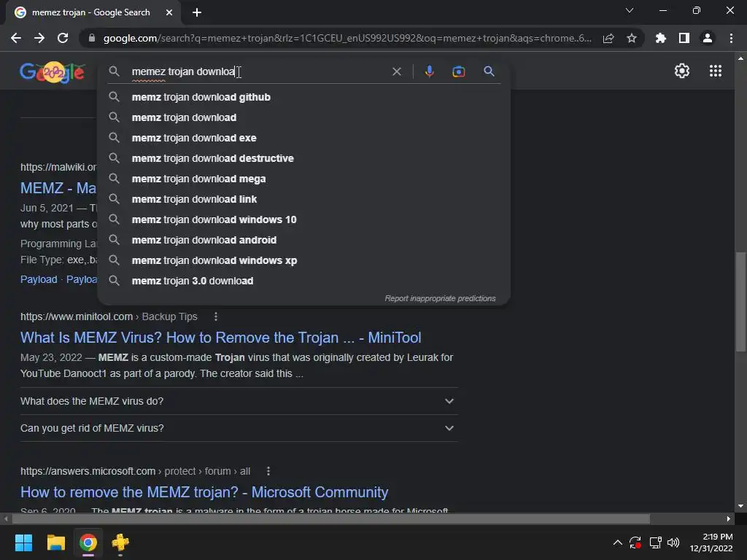Click the scroll-left arrow of horizontal scrollbar
The image size is (747, 560).
click(x=6, y=518)
